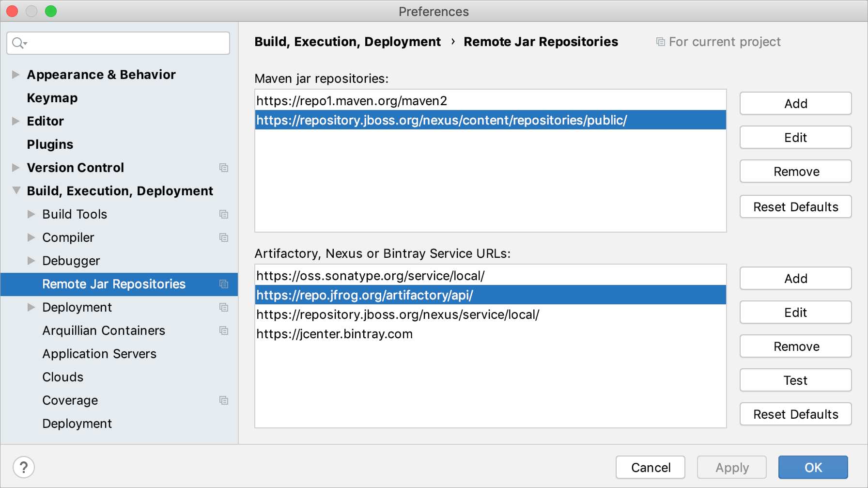Screen dimensions: 868x488
Task: Select Remote Jar Repositories in the tree
Action: pyautogui.click(x=119, y=284)
